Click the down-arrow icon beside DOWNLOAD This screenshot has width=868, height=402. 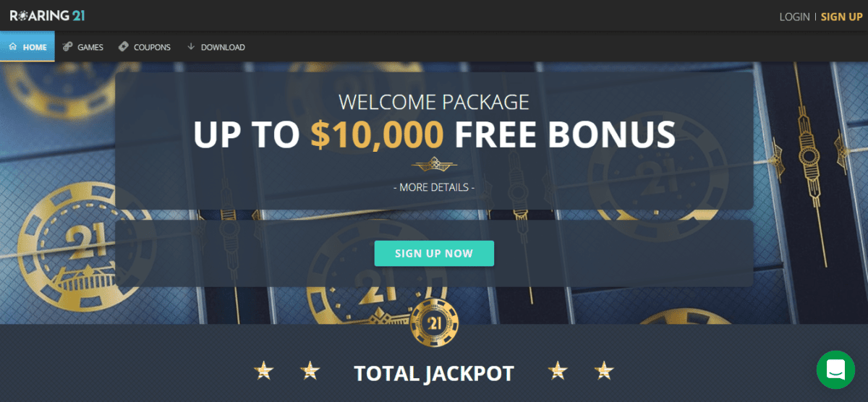point(191,47)
